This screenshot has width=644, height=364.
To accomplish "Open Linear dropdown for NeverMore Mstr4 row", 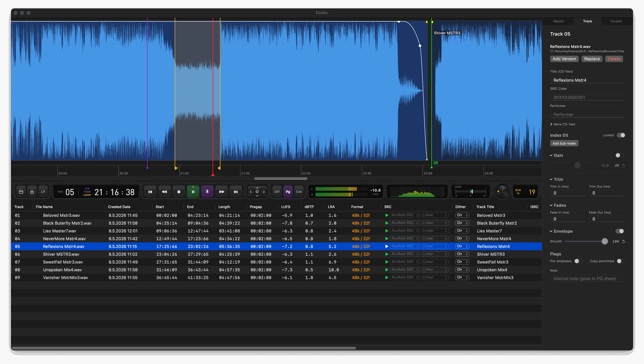I will 435,239.
